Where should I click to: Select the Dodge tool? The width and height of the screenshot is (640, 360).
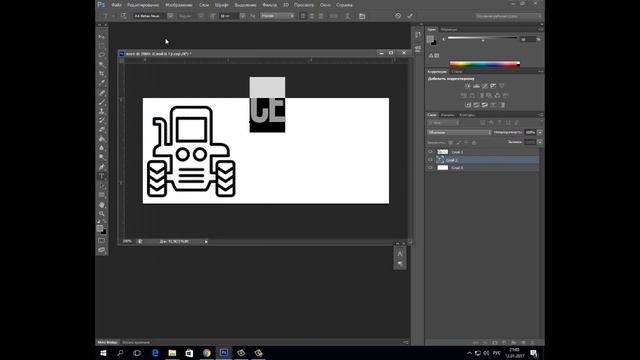pos(102,158)
